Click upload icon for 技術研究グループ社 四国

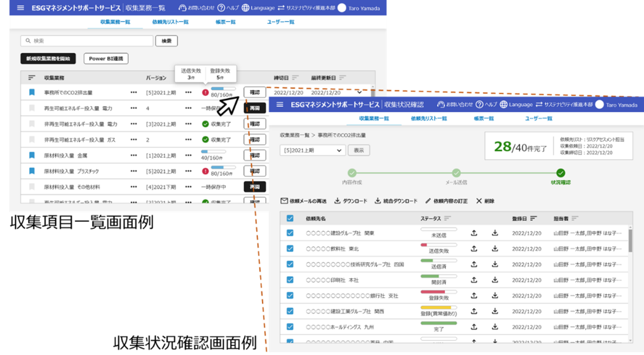[x=474, y=264]
